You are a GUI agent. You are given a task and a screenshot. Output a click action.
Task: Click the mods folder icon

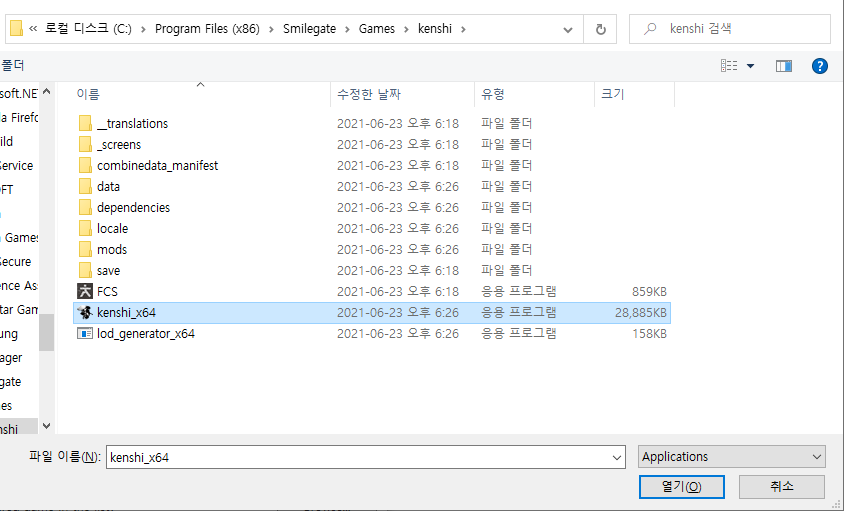tap(85, 249)
